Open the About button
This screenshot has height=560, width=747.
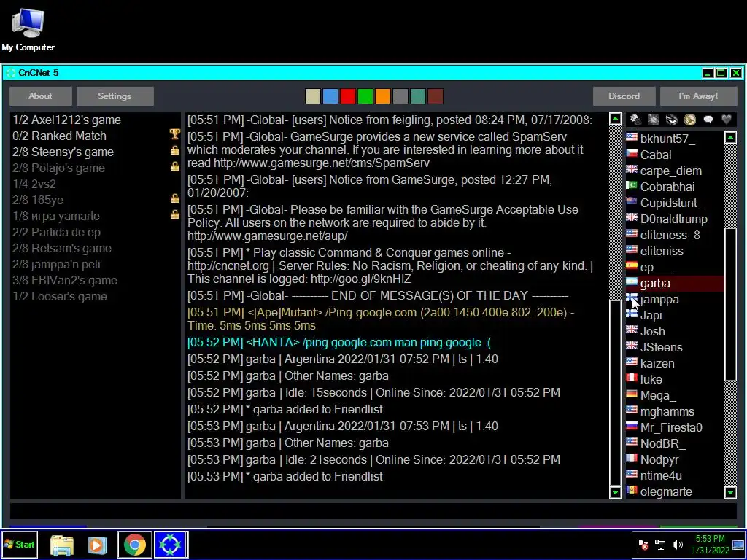click(x=41, y=96)
